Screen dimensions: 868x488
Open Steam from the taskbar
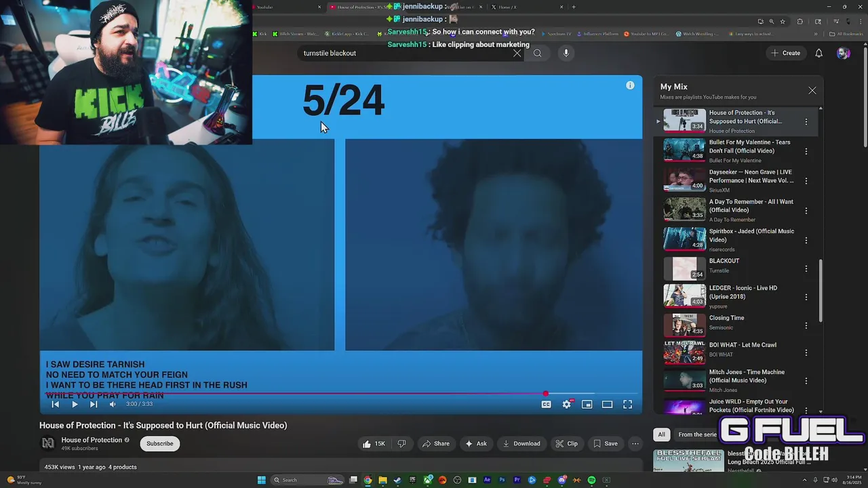point(397,480)
